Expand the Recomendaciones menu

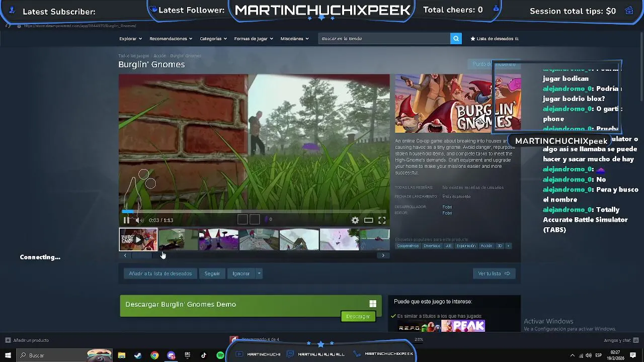[x=171, y=39]
